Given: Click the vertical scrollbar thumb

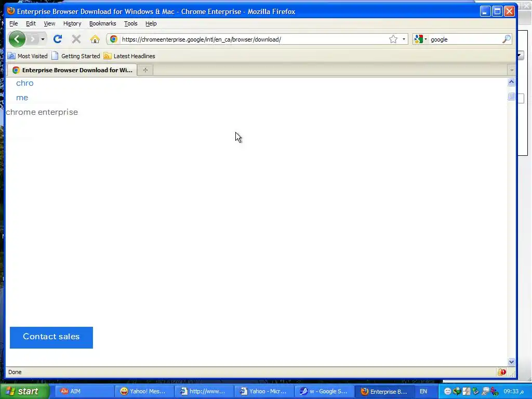Looking at the screenshot, I should 511,96.
